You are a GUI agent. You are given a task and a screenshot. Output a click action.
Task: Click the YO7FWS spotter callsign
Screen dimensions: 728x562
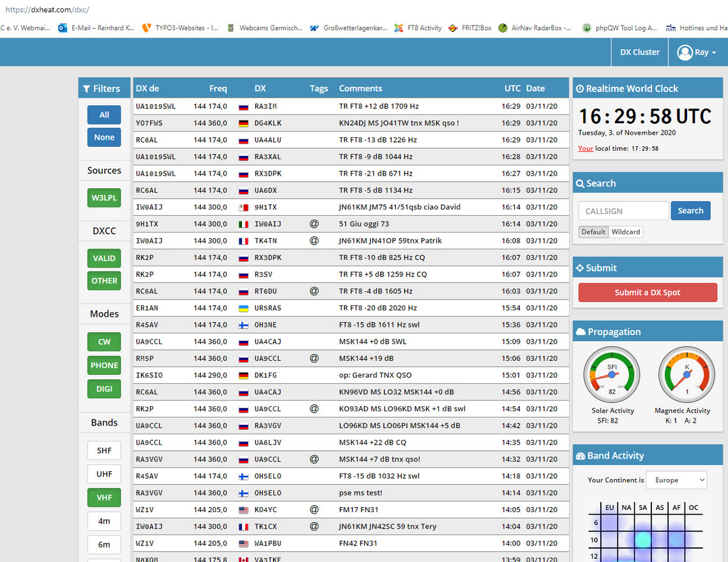[149, 123]
